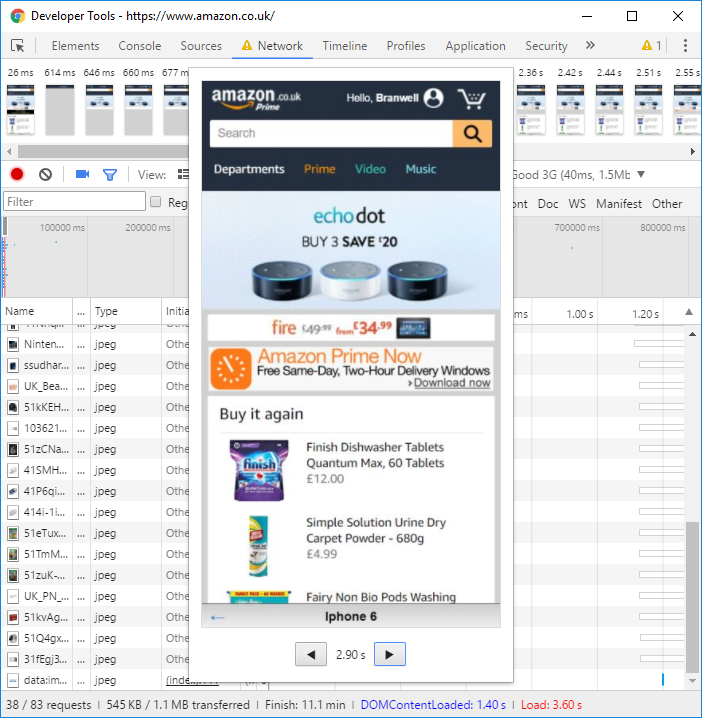Open the Music link in preview
This screenshot has width=702, height=718.
tap(421, 169)
